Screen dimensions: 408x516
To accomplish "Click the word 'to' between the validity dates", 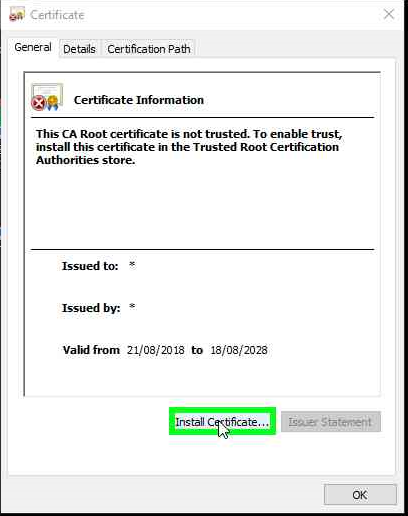I will tap(197, 350).
